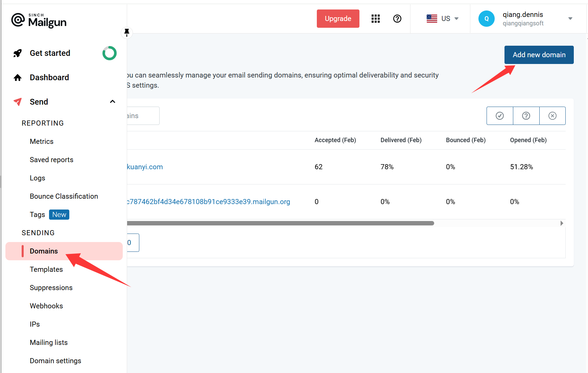Click the Get started rocket icon
This screenshot has width=588, height=373.
pos(18,53)
